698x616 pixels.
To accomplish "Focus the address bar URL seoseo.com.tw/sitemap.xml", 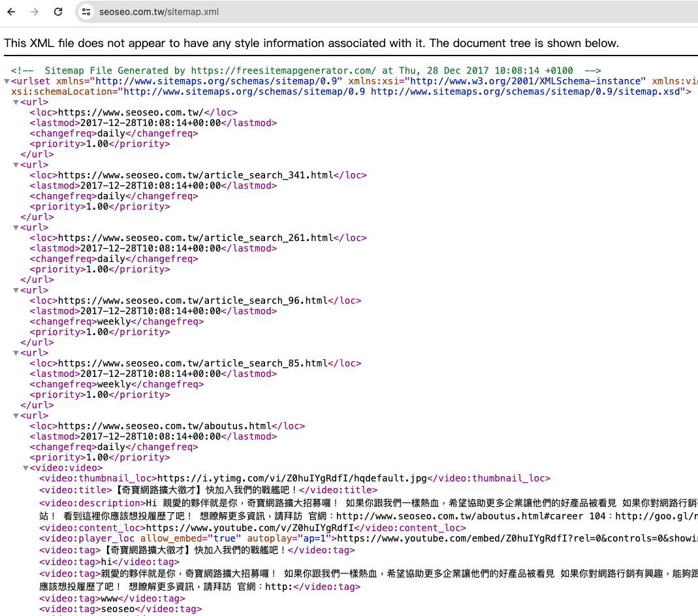I will click(159, 12).
